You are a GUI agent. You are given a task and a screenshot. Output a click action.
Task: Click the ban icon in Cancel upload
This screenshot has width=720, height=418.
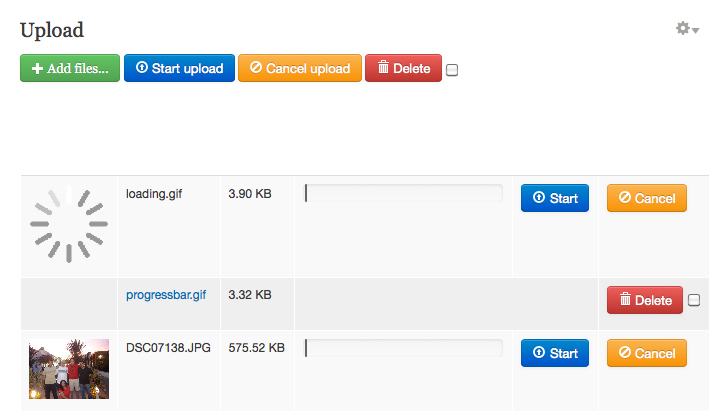pyautogui.click(x=256, y=67)
